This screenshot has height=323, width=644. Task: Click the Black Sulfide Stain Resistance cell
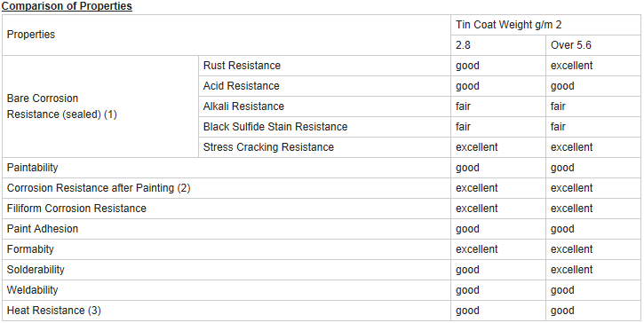tap(324, 127)
